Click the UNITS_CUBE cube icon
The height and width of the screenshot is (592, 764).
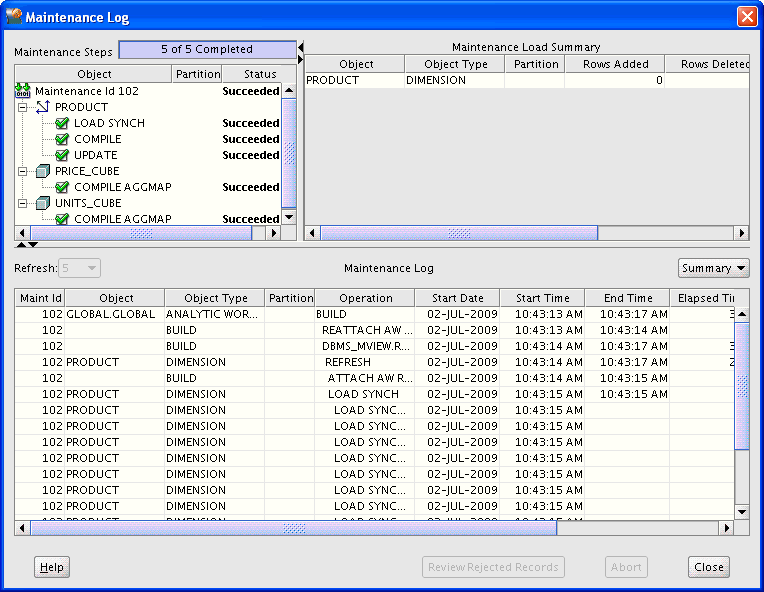(x=43, y=203)
